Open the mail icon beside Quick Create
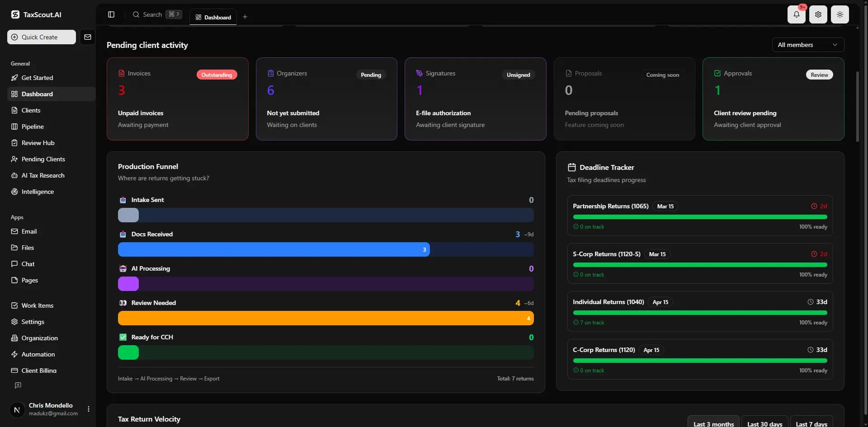 pyautogui.click(x=88, y=37)
